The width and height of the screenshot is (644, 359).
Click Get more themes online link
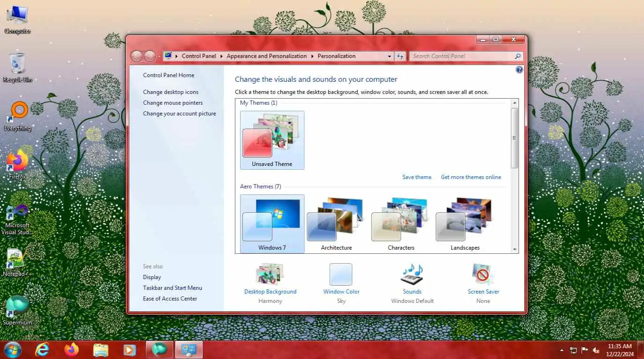coord(471,177)
